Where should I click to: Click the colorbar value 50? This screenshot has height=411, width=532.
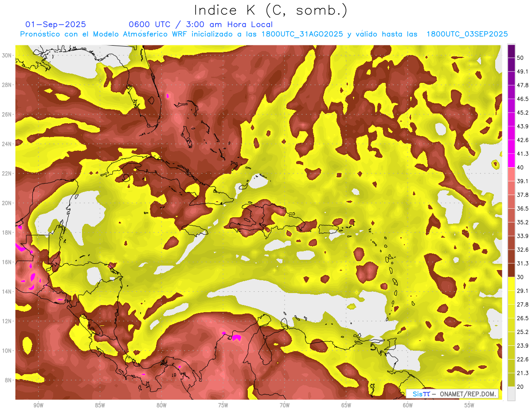click(520, 58)
